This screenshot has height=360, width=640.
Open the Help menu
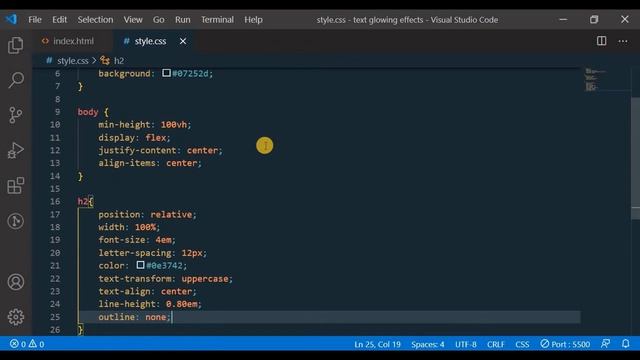pos(253,20)
